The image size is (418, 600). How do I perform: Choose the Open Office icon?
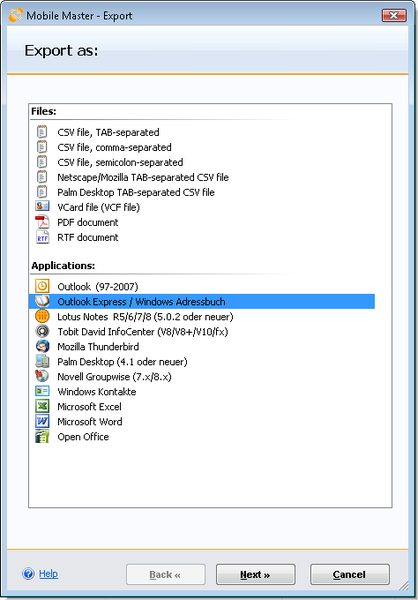click(x=42, y=437)
